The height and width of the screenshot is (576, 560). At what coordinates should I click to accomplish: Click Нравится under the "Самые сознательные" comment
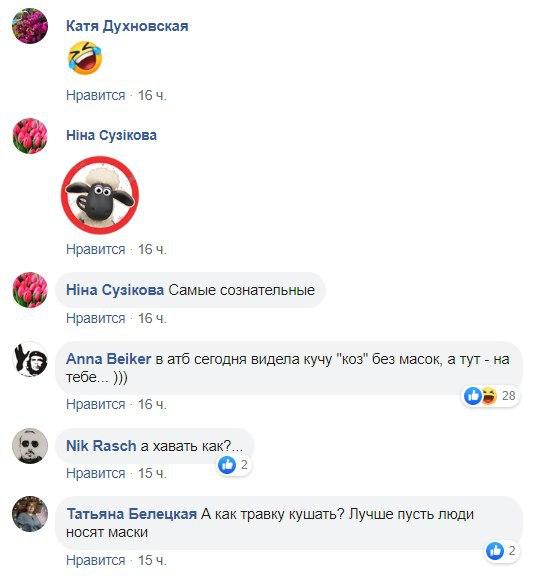pos(96,318)
